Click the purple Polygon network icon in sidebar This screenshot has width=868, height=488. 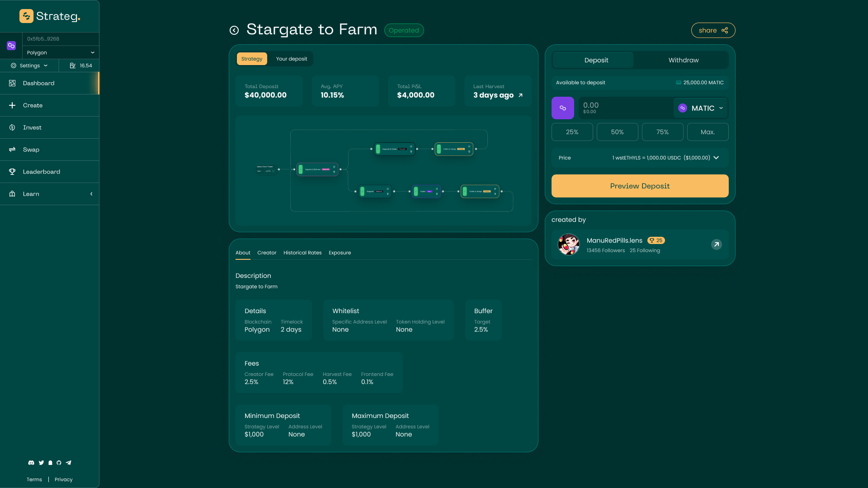[11, 46]
